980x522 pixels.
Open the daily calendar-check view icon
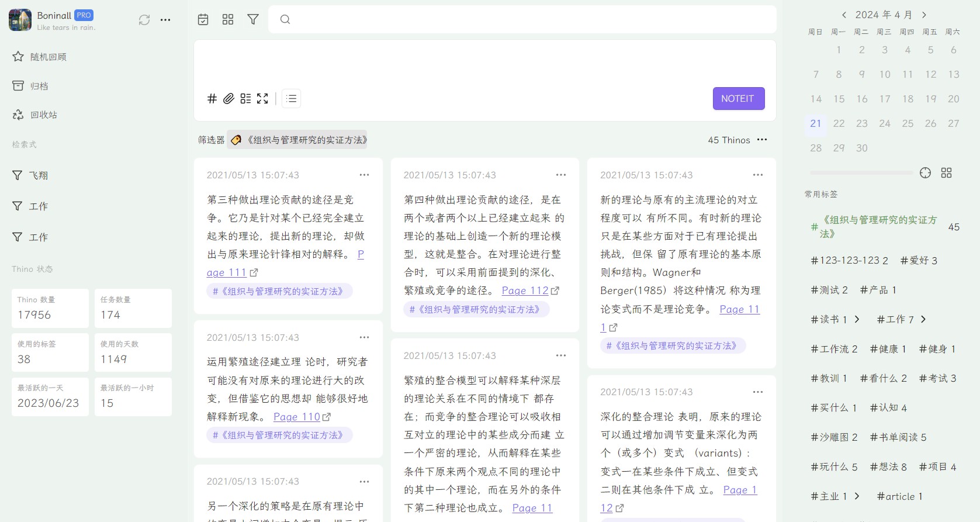click(203, 19)
